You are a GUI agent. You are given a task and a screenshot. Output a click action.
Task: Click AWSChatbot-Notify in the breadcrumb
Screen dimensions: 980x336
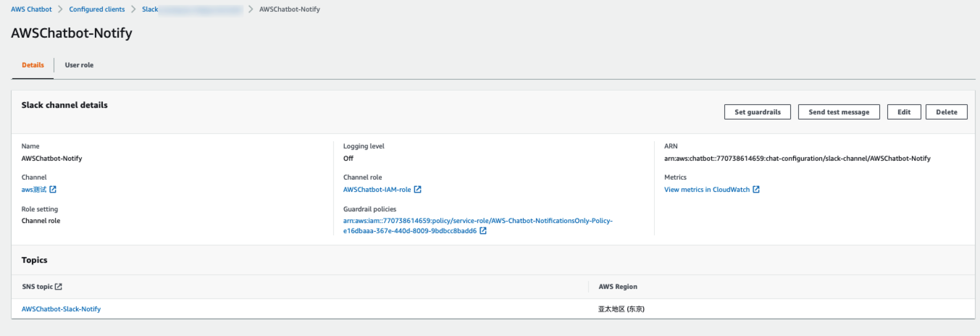click(289, 9)
